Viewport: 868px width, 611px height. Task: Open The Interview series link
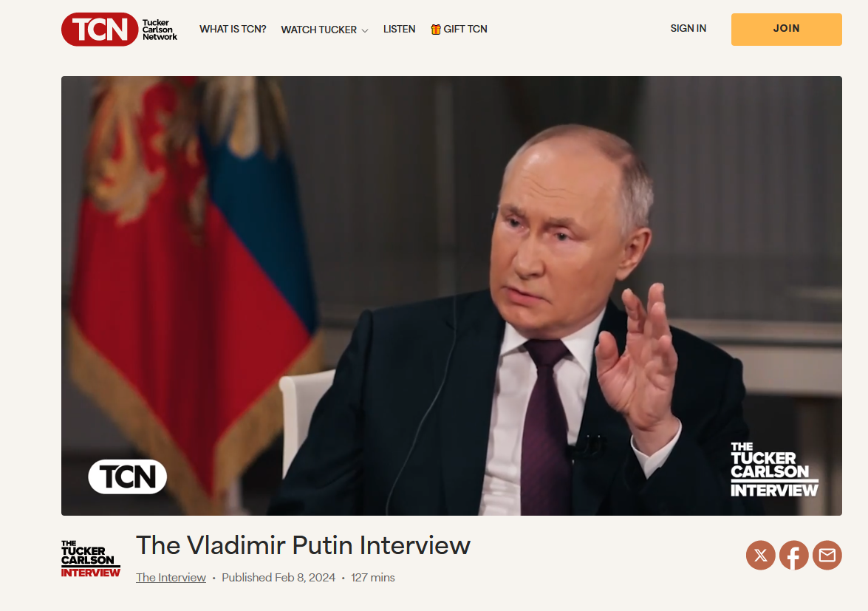(x=171, y=577)
